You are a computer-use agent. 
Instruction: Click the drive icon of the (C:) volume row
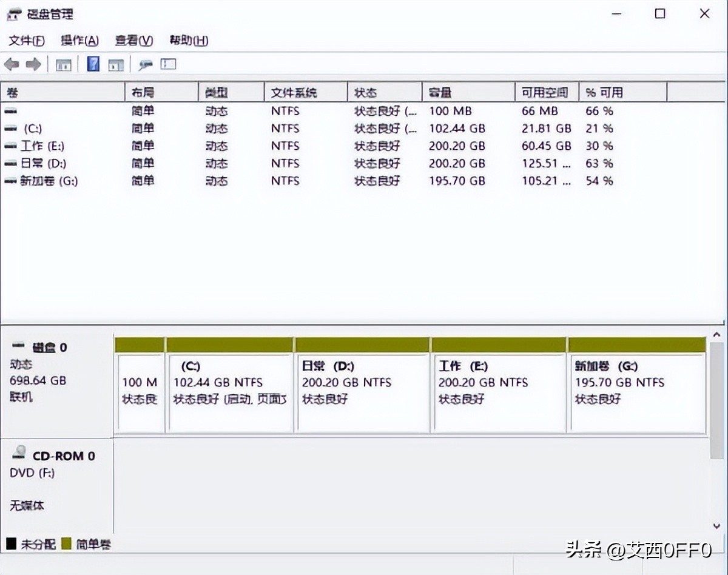(10, 129)
